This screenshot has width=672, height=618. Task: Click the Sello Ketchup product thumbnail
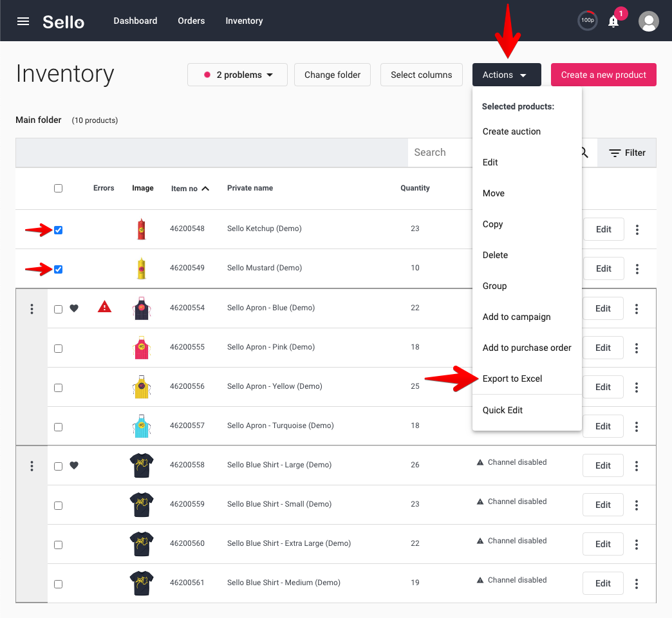[x=142, y=229]
